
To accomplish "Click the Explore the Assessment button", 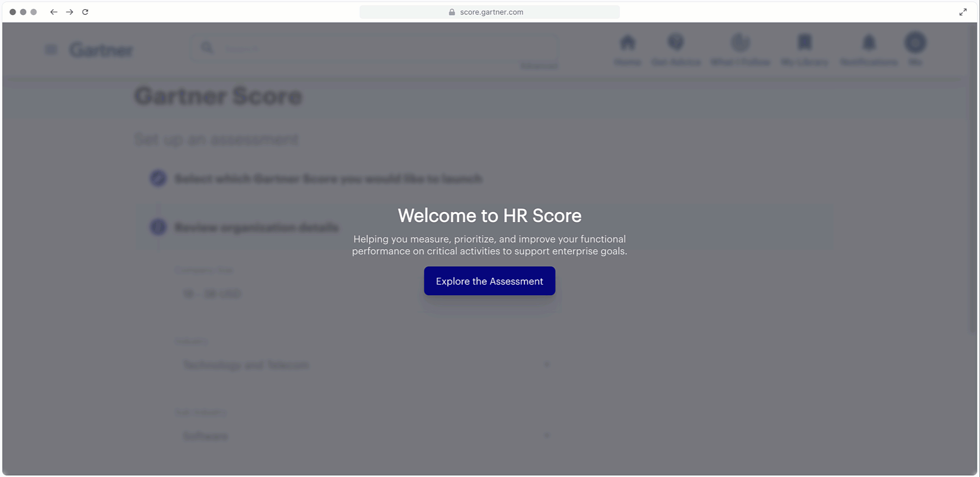I will (489, 281).
